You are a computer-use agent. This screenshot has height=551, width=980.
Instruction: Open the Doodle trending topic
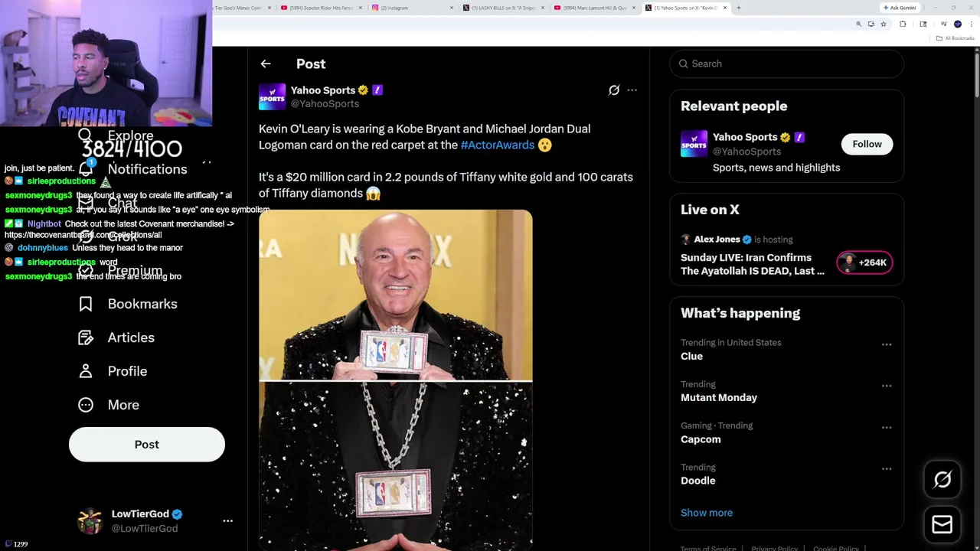tap(698, 481)
